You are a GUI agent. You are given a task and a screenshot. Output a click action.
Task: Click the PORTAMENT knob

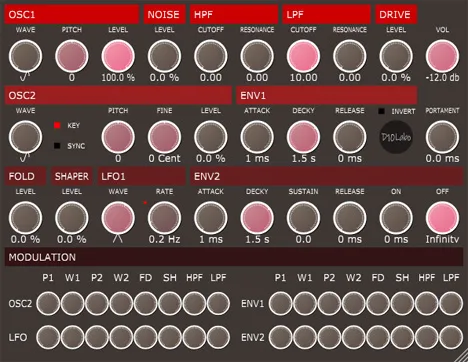(442, 137)
